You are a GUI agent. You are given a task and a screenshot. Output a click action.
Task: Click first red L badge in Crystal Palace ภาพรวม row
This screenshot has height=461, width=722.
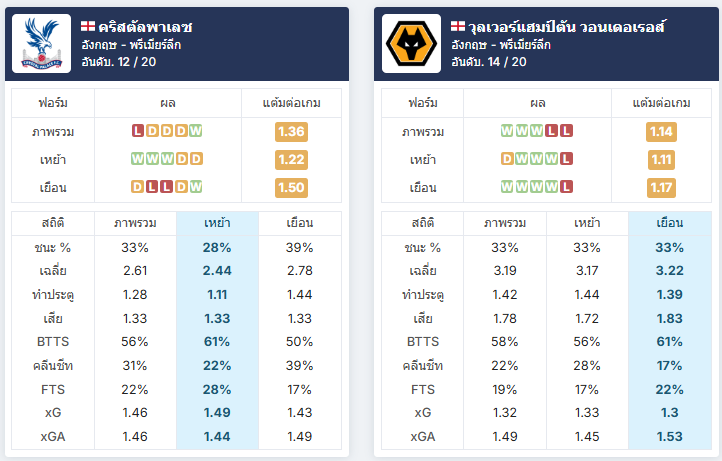[138, 131]
